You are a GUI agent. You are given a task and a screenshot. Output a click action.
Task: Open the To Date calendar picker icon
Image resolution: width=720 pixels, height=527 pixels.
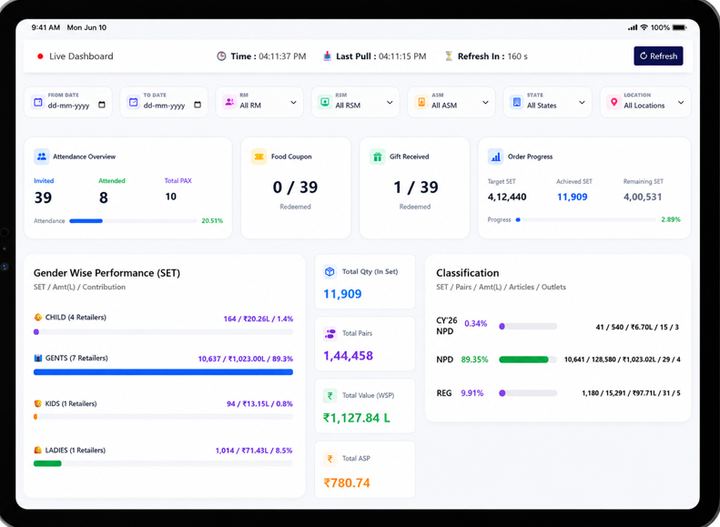point(197,105)
